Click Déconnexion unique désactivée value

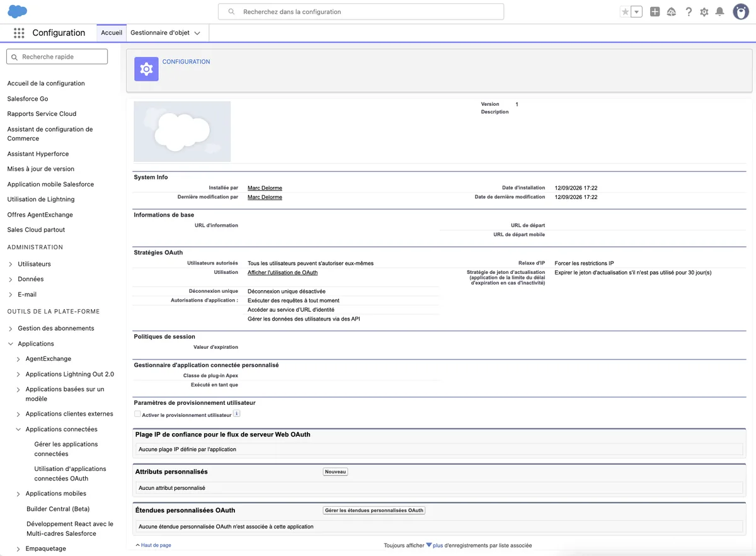point(287,292)
